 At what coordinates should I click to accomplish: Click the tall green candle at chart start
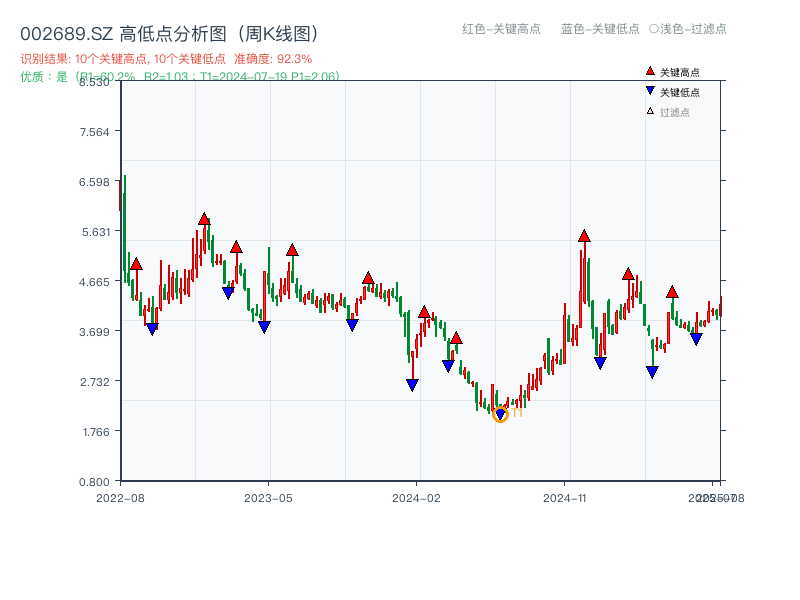click(124, 229)
